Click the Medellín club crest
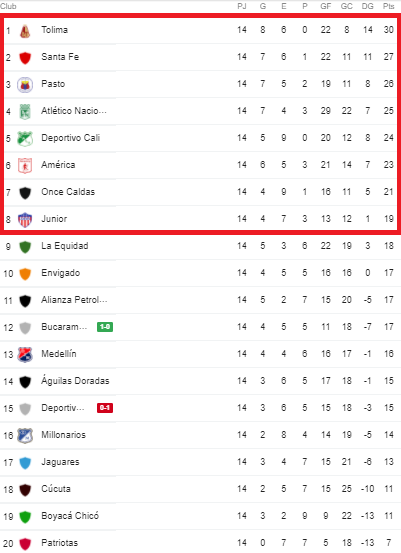Viewport: 401px width, 553px height. pos(25,355)
